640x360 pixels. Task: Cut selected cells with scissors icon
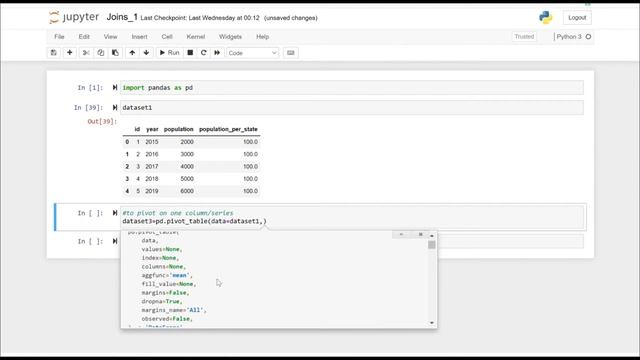(x=86, y=53)
